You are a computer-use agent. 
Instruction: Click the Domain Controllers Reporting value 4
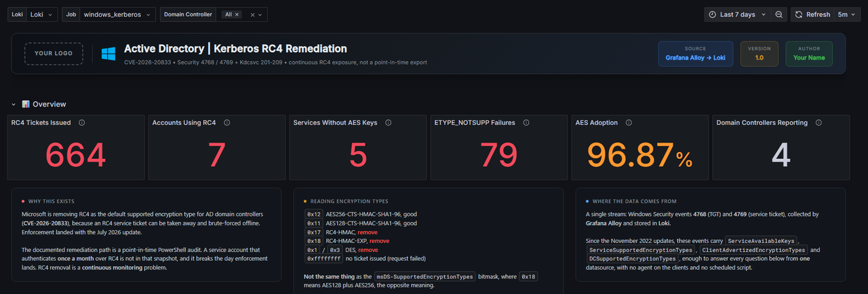coord(781,155)
